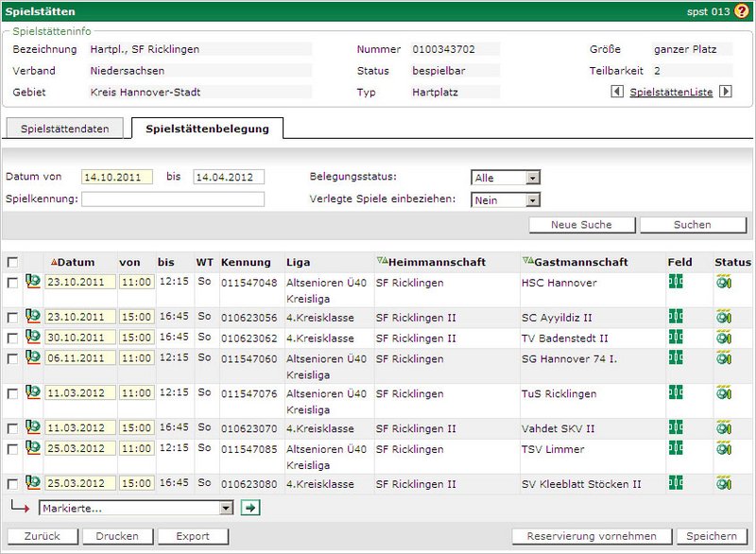This screenshot has width=756, height=554.
Task: Toggle the select-all checkbox in table header
Action: (x=12, y=262)
